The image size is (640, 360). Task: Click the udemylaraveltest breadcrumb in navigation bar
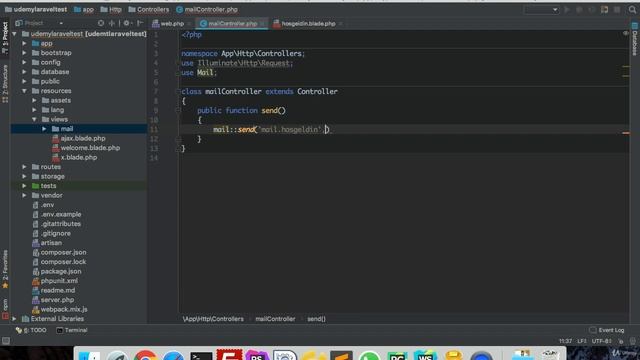[x=36, y=9]
